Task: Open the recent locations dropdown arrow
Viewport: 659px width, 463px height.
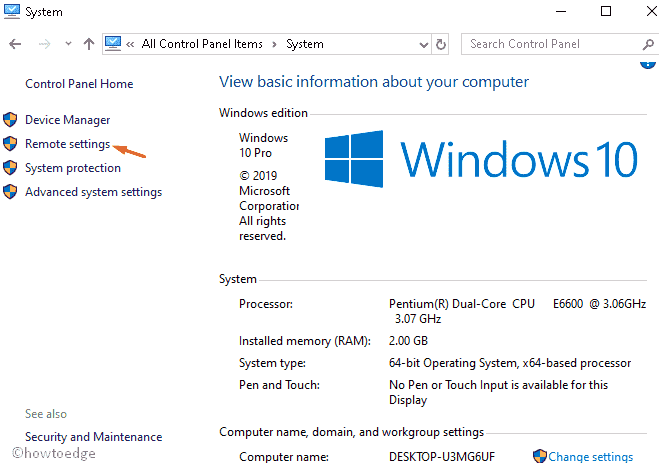Action: click(68, 44)
